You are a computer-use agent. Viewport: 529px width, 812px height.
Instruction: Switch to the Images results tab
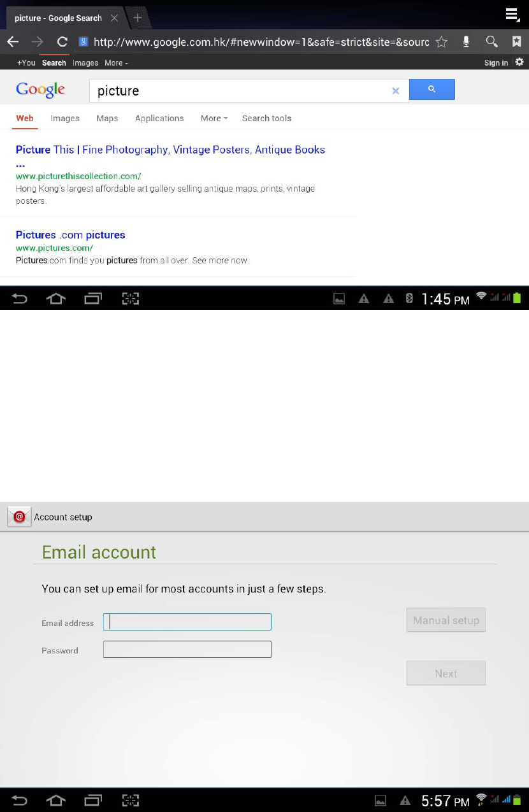click(65, 118)
